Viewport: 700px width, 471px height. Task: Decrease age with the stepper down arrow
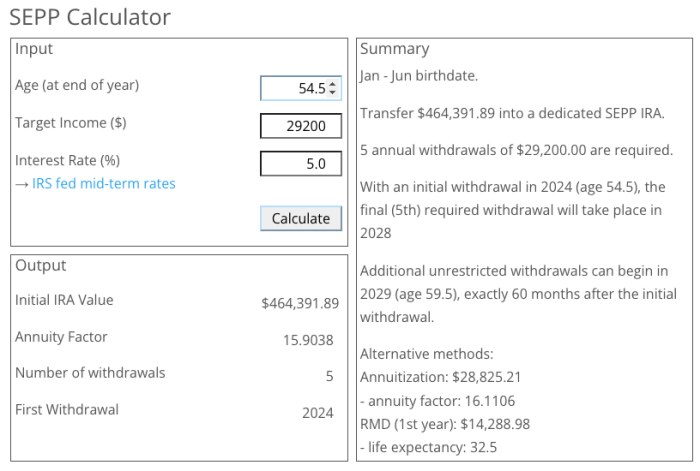tap(333, 94)
